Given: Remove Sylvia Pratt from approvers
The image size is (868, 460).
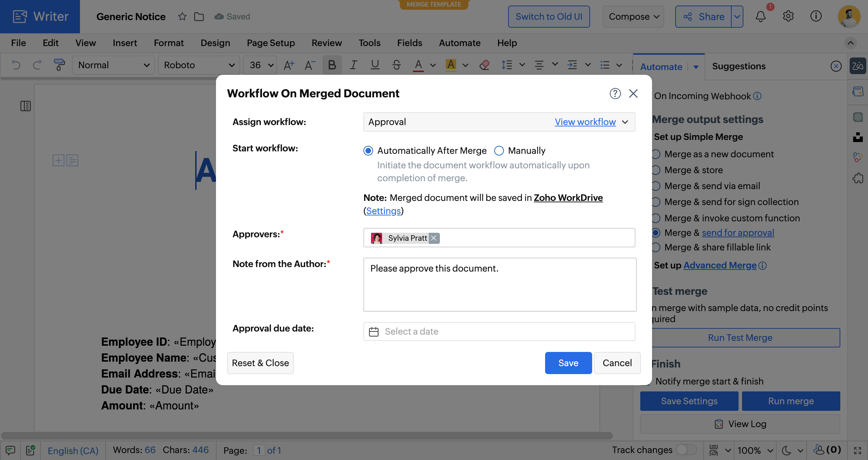Looking at the screenshot, I should coord(434,238).
